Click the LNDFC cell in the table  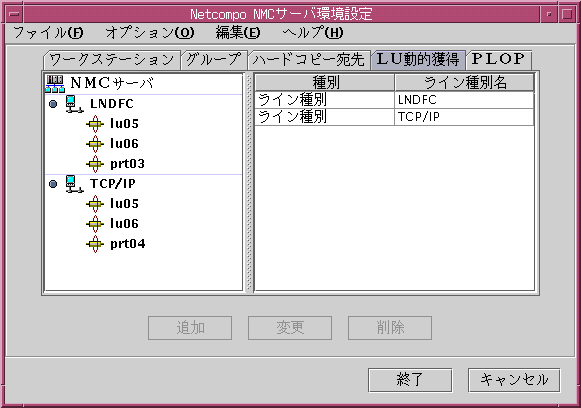coord(464,100)
